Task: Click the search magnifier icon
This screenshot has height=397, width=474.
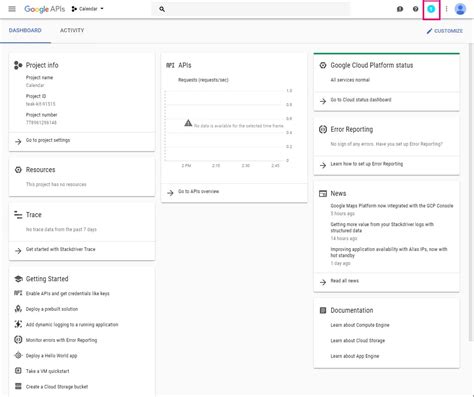Action: (x=162, y=9)
